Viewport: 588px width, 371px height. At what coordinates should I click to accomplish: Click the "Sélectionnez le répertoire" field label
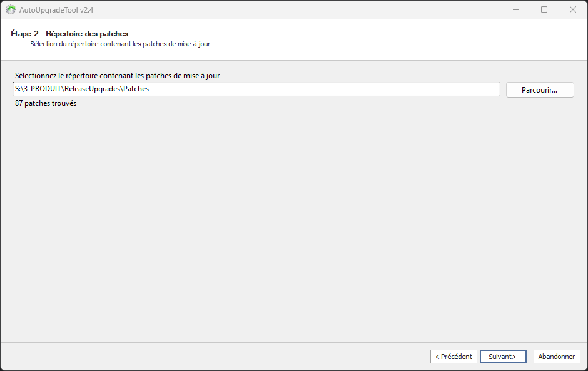pyautogui.click(x=117, y=76)
